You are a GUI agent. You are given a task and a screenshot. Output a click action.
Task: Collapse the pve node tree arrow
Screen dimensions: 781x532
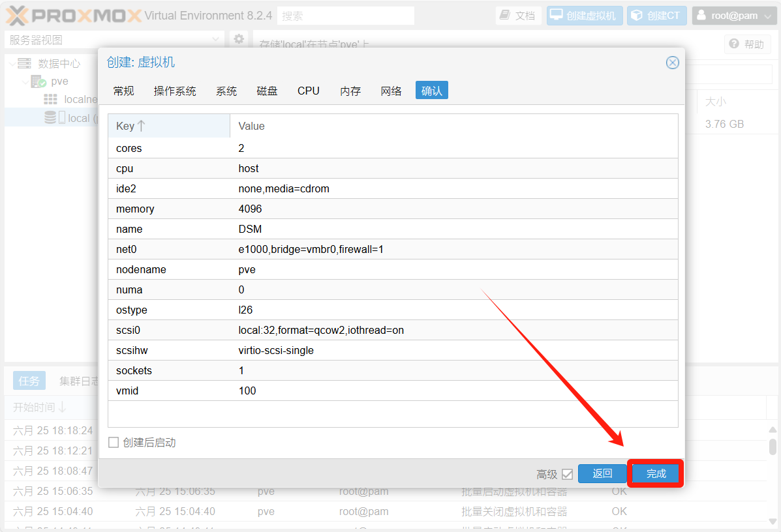[x=25, y=82]
